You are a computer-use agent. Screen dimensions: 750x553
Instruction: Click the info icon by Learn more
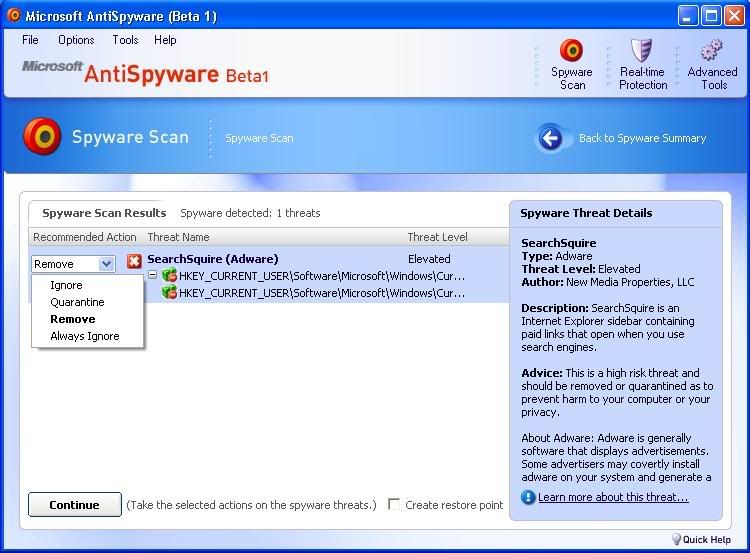[x=528, y=498]
